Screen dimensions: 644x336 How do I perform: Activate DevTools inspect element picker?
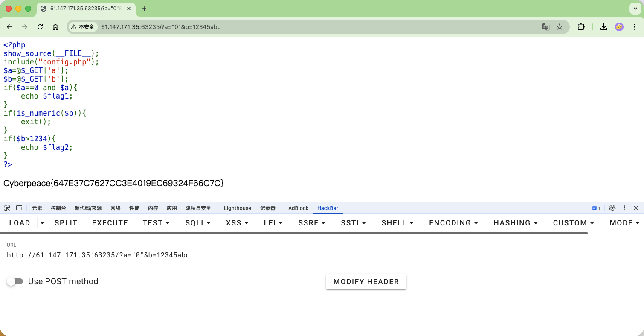7,208
